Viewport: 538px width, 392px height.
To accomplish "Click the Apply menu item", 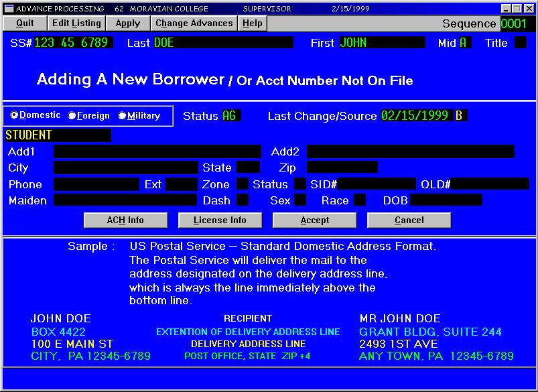I will point(128,23).
